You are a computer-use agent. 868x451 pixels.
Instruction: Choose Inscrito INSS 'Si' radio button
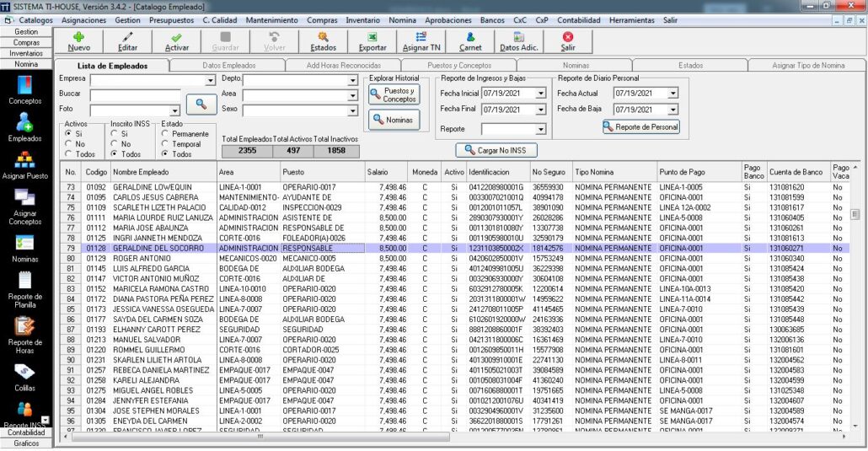(115, 133)
